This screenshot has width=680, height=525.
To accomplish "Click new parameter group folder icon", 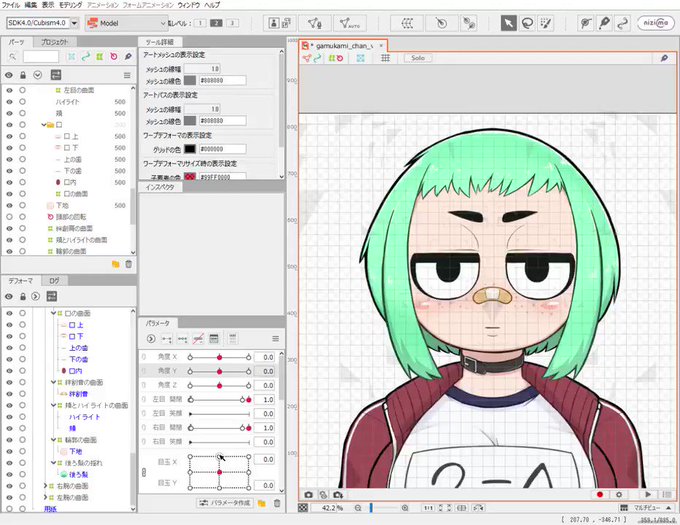I will coord(262,503).
